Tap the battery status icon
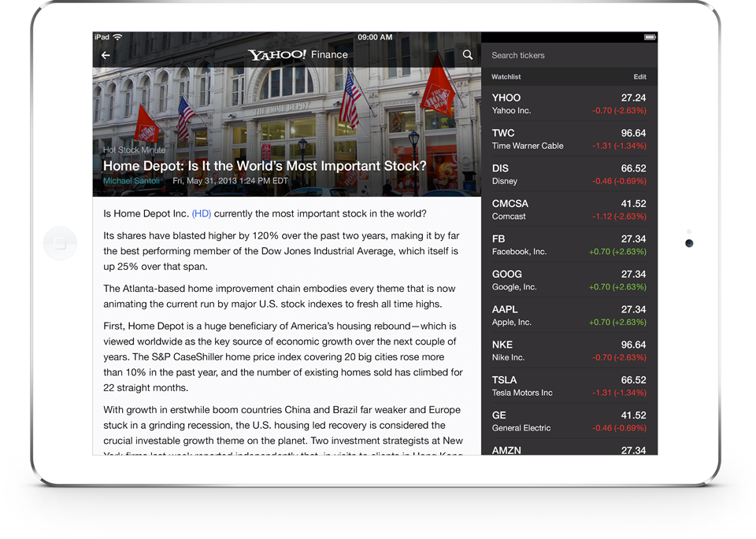 [x=650, y=37]
